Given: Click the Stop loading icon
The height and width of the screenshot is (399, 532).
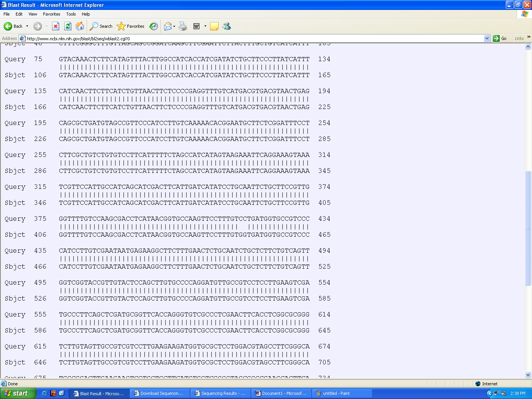Looking at the screenshot, I should point(55,26).
